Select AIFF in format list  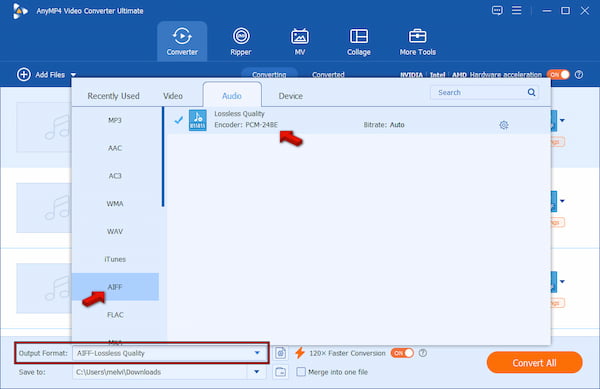click(115, 287)
